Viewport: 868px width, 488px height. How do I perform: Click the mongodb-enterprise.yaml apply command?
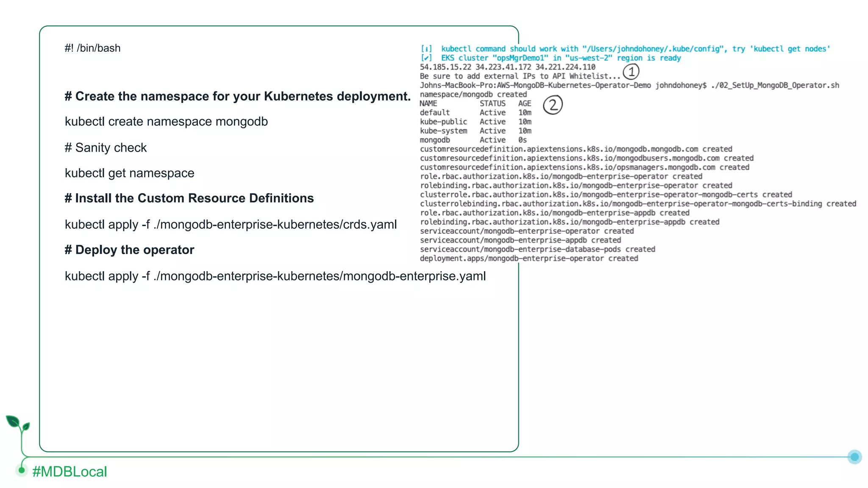(275, 276)
